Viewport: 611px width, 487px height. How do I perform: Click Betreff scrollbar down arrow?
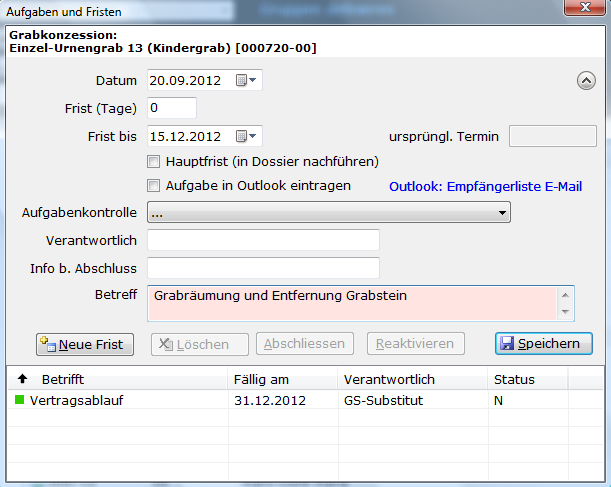pyautogui.click(x=565, y=311)
